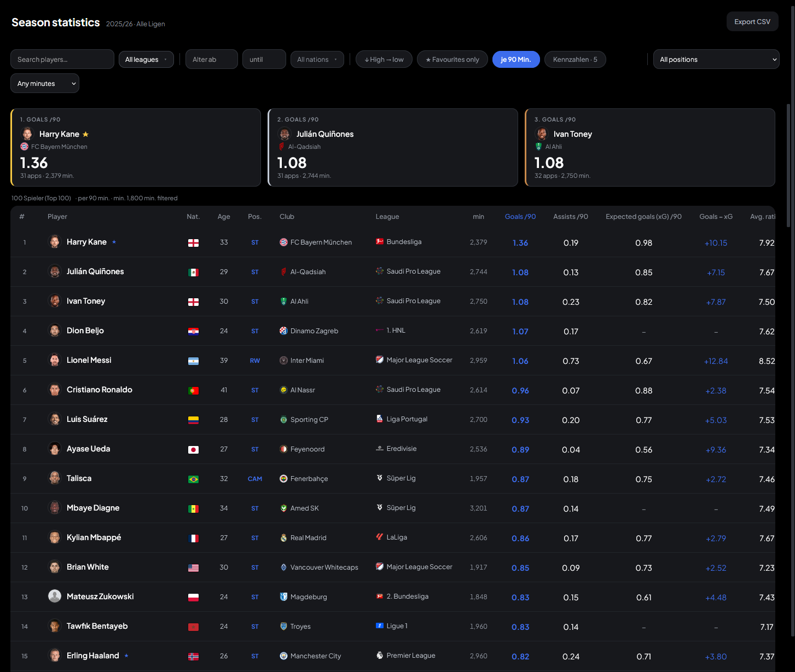Screen dimensions: 795x672
Task: Sort by the min column header
Action: coord(478,217)
